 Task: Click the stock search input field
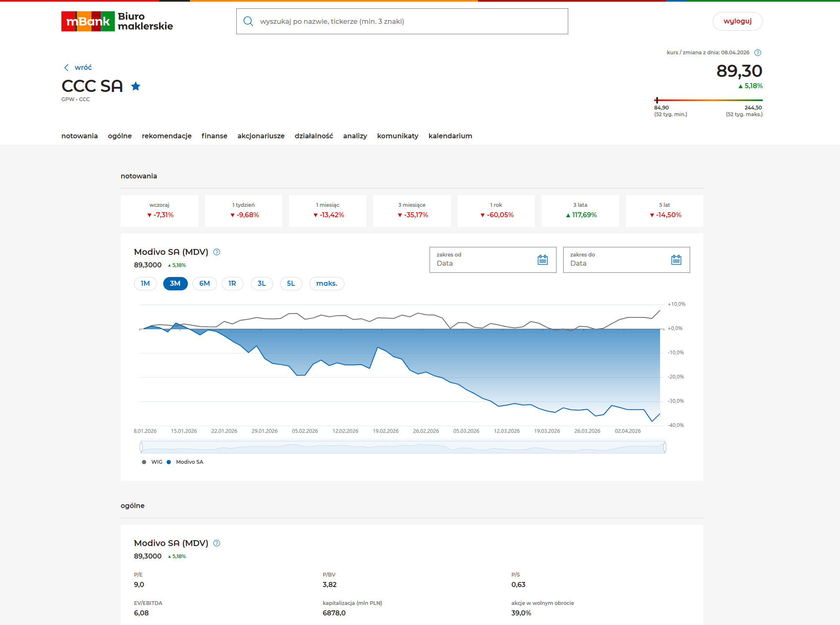click(402, 21)
